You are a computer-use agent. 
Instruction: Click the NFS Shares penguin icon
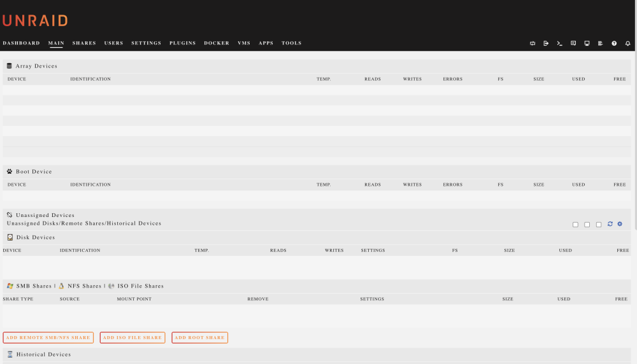coord(61,286)
